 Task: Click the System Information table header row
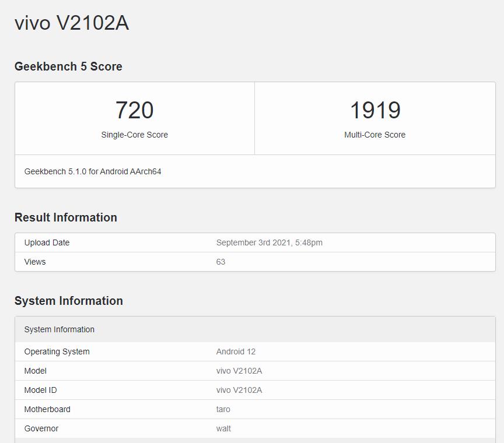pos(255,329)
